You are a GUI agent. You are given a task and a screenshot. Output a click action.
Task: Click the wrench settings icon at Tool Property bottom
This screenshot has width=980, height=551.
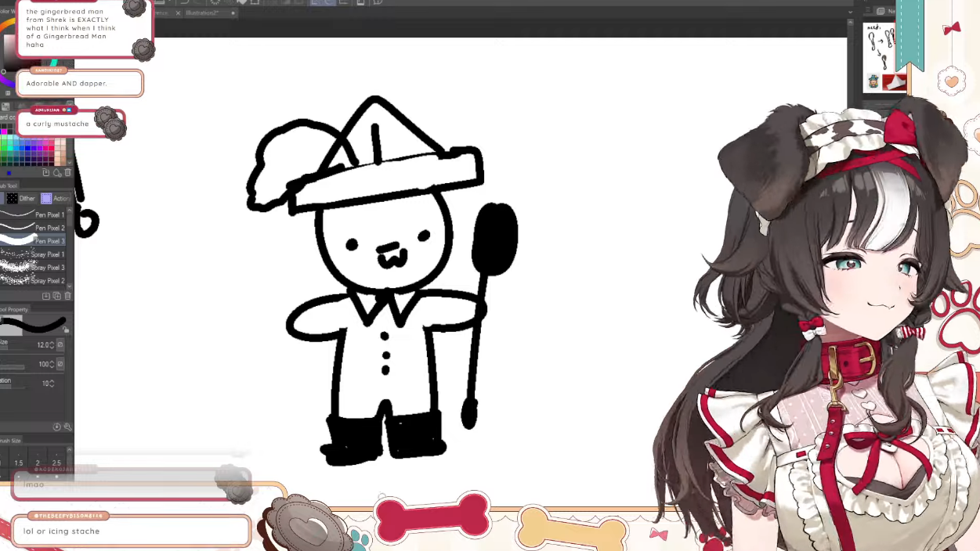[x=67, y=427]
